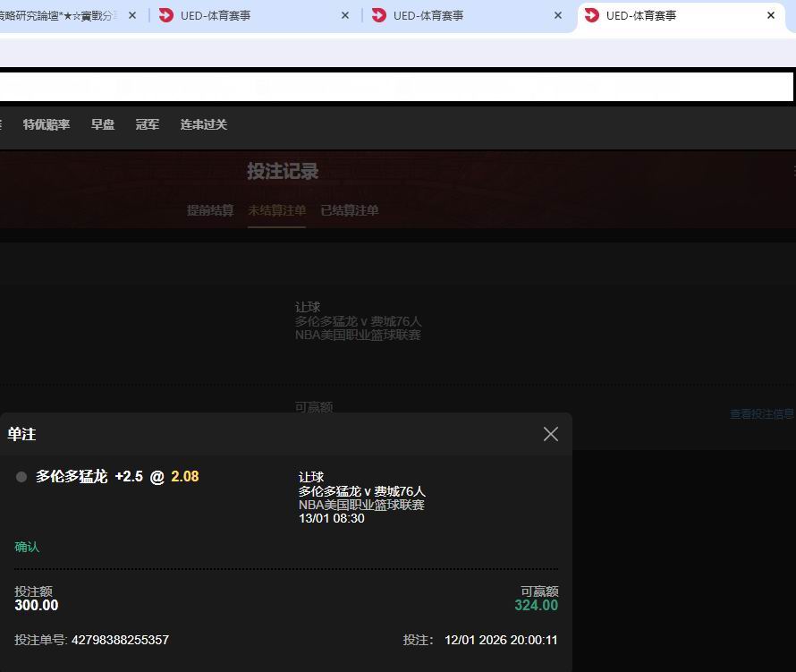Click the UED favicon on the third browser tab
796x672 pixels.
pos(378,15)
